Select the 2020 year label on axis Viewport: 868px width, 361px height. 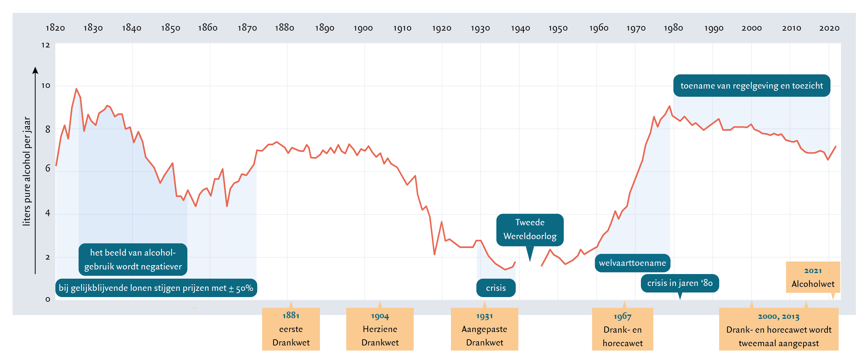pos(829,28)
